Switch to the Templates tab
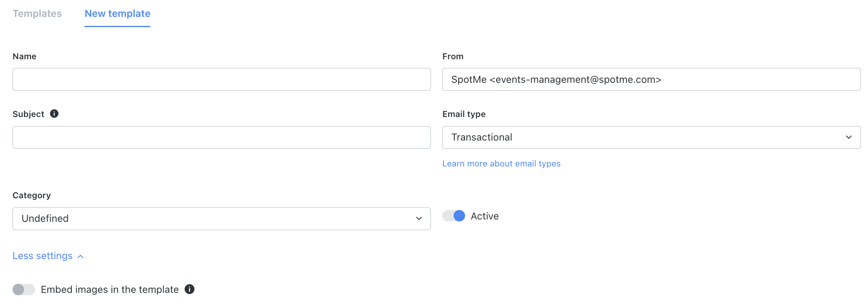The image size is (868, 307). 37,14
